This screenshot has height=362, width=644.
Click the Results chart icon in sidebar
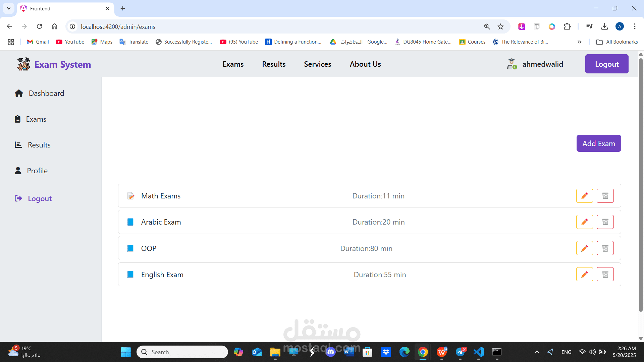pos(18,145)
